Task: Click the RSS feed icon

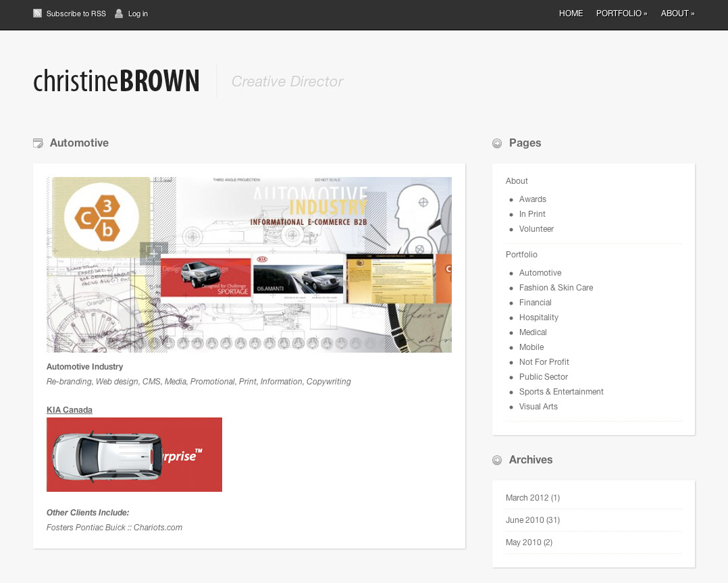Action: (x=38, y=14)
